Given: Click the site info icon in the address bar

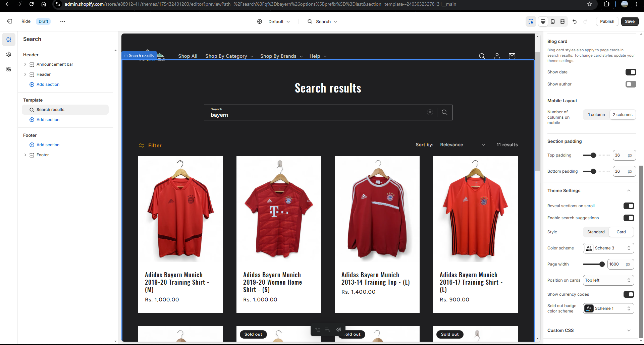Looking at the screenshot, I should click(58, 4).
